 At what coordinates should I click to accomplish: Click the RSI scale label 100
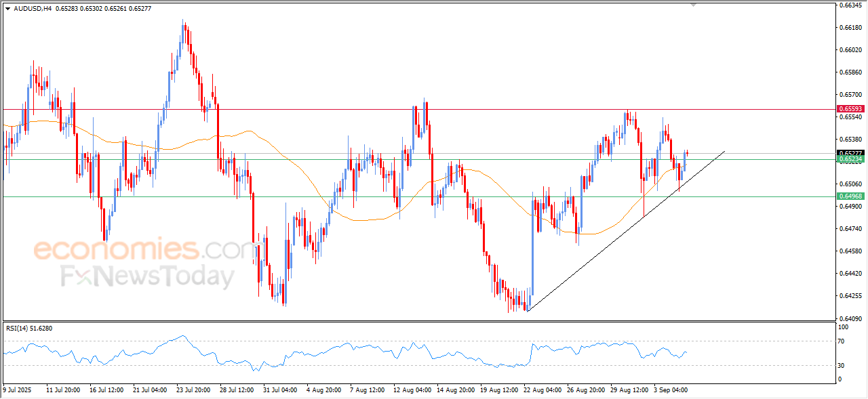coord(844,327)
